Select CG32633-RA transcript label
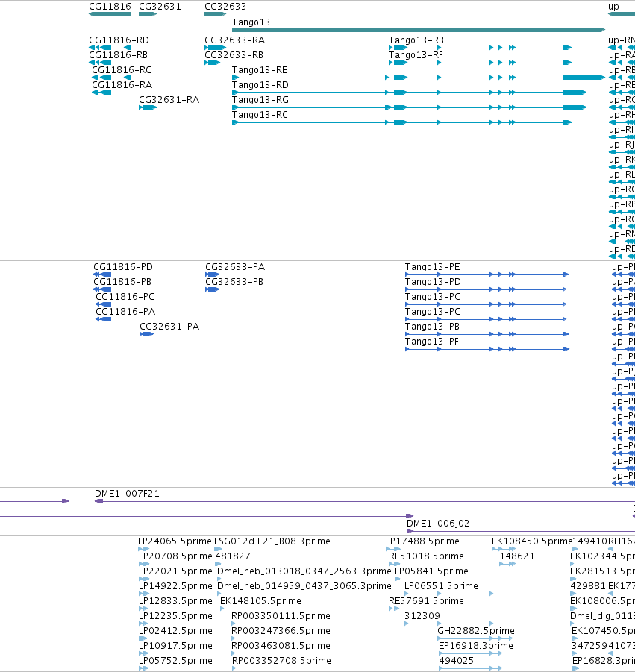The image size is (635, 672). point(234,40)
